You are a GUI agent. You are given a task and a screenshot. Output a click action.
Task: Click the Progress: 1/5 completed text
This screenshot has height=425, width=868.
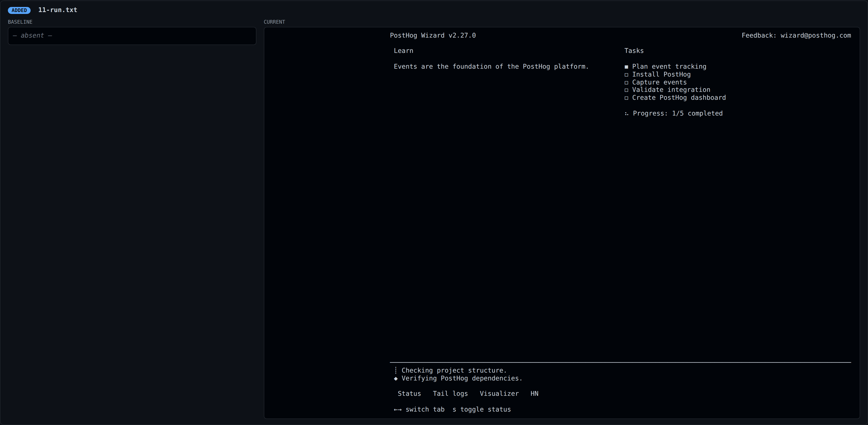(x=678, y=113)
